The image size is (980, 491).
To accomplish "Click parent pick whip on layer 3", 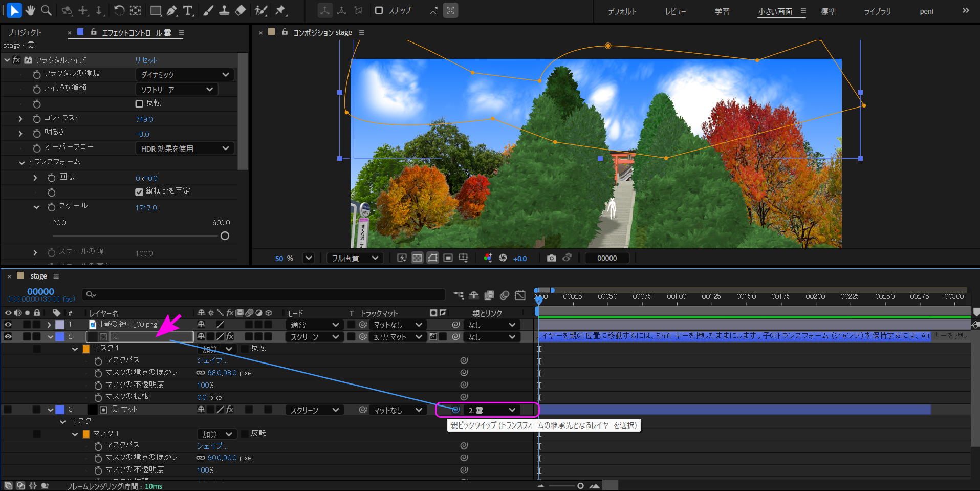I will [455, 410].
